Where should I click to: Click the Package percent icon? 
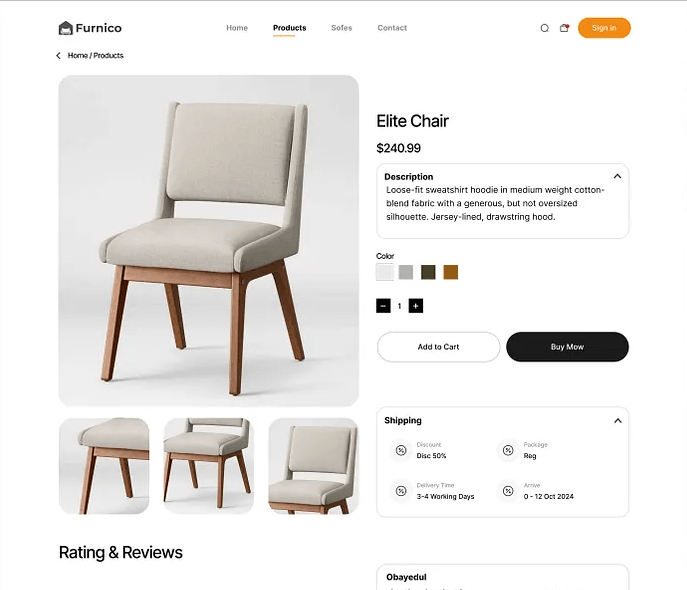click(508, 450)
